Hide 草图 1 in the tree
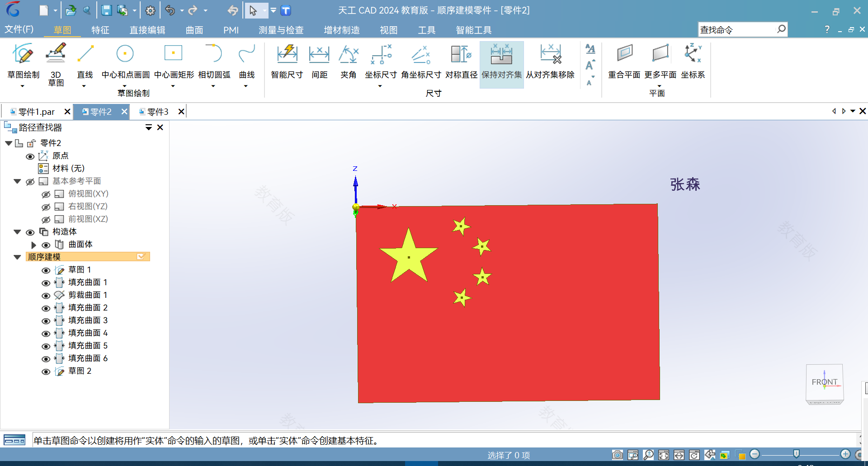Image resolution: width=868 pixels, height=466 pixels. tap(46, 270)
